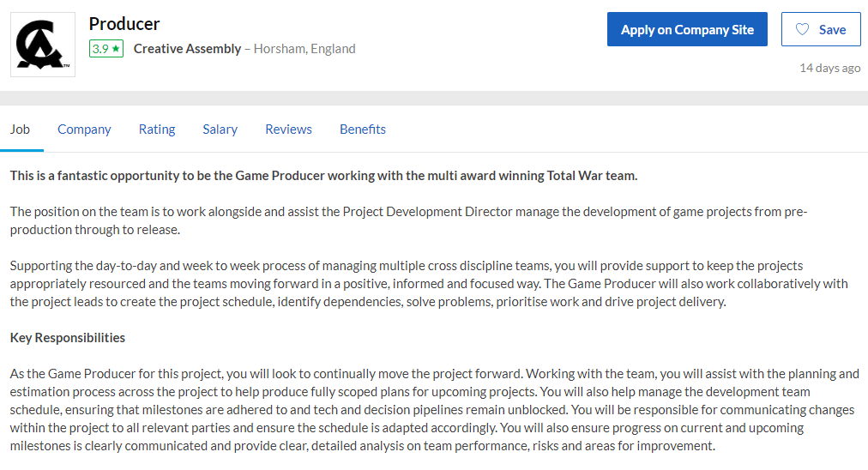868x470 pixels.
Task: Show the Benefits tab
Action: coord(363,130)
